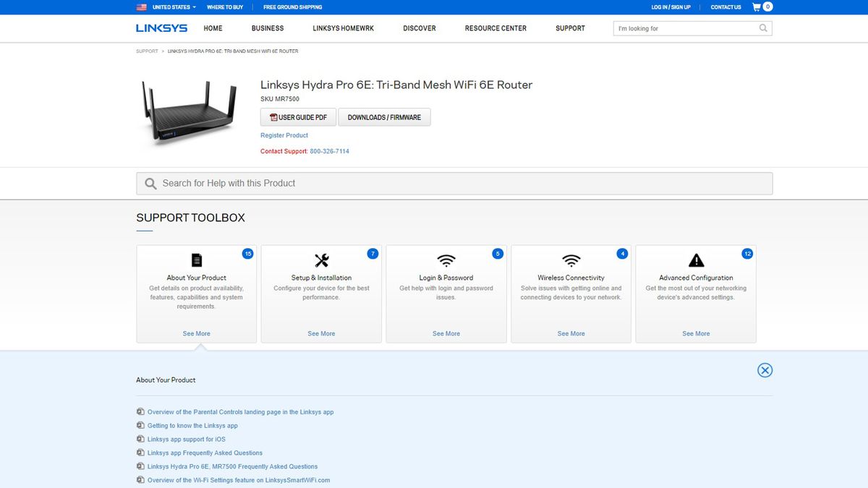Open the Register Product link
The height and width of the screenshot is (488, 868).
(x=284, y=135)
